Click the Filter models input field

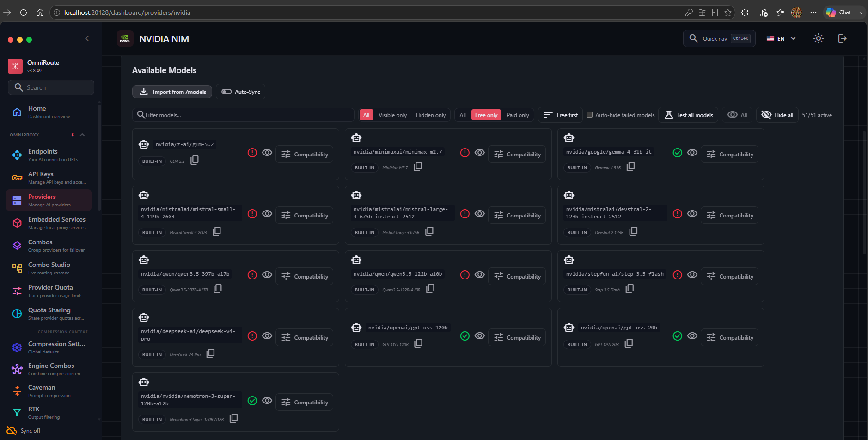click(244, 115)
